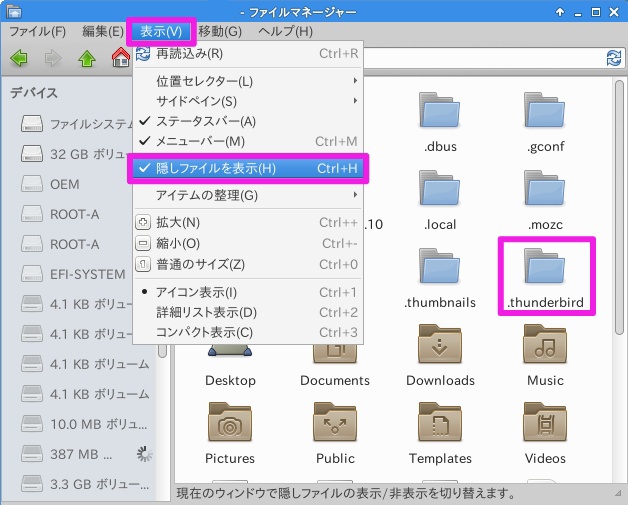Open the ファイルシステム device
Image resolution: width=628 pixels, height=505 pixels.
point(77,124)
